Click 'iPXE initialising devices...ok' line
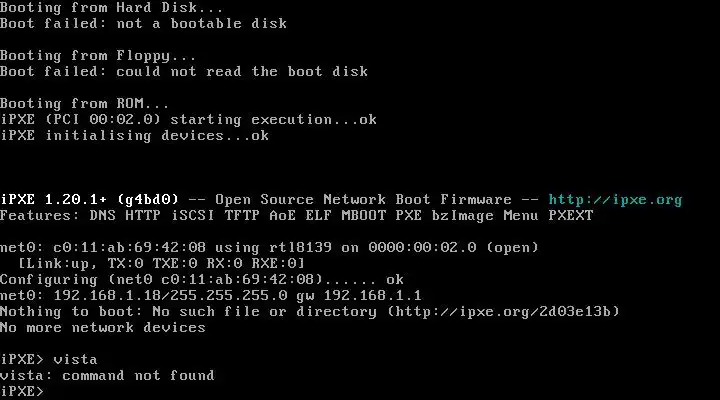This screenshot has width=720, height=400. coord(135,136)
